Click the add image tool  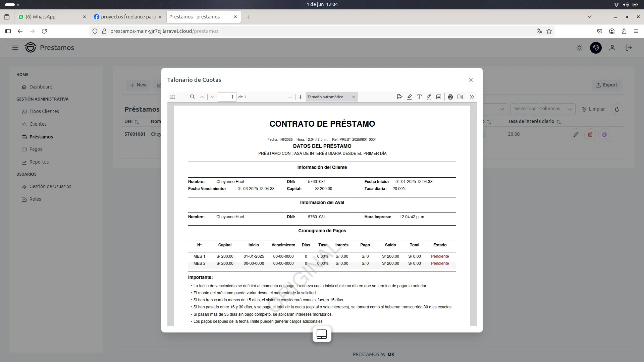438,97
